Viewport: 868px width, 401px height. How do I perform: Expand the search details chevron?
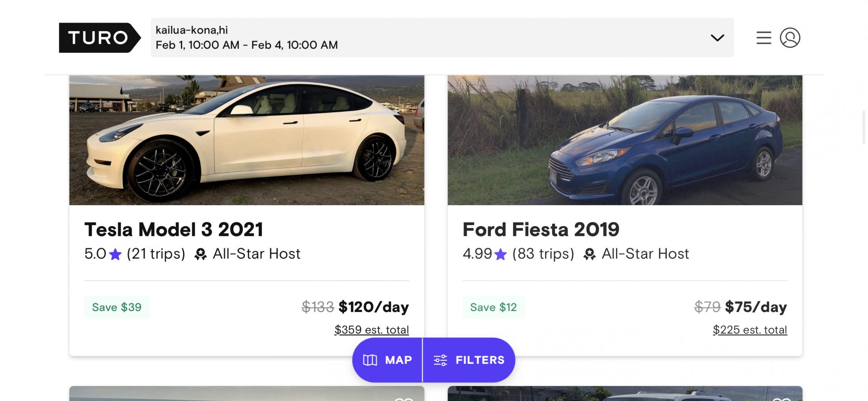[x=717, y=38]
